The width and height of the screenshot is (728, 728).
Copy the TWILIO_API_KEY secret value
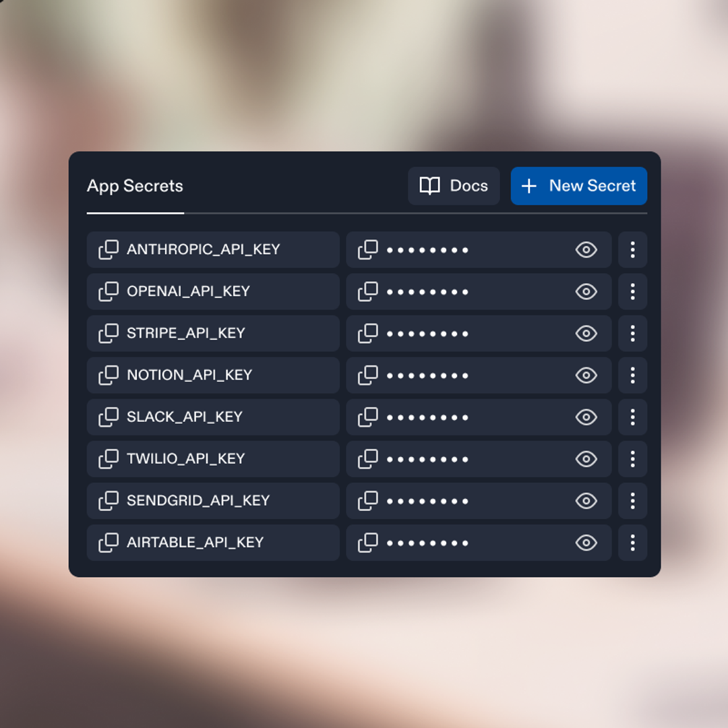coord(368,459)
